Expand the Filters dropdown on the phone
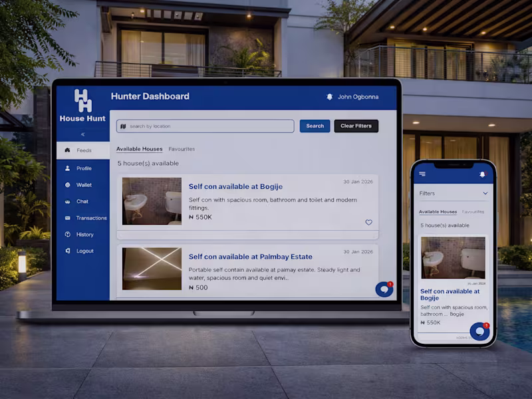The height and width of the screenshot is (399, 532). tap(453, 193)
